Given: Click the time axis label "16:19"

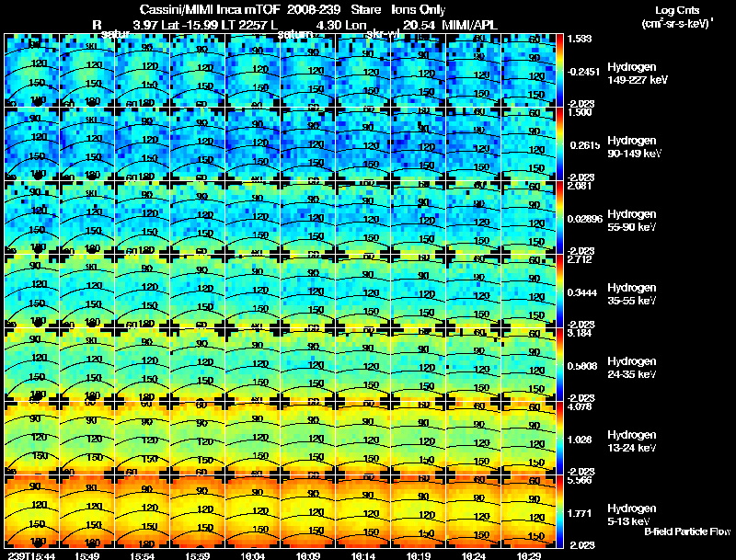Looking at the screenshot, I should click(419, 555).
